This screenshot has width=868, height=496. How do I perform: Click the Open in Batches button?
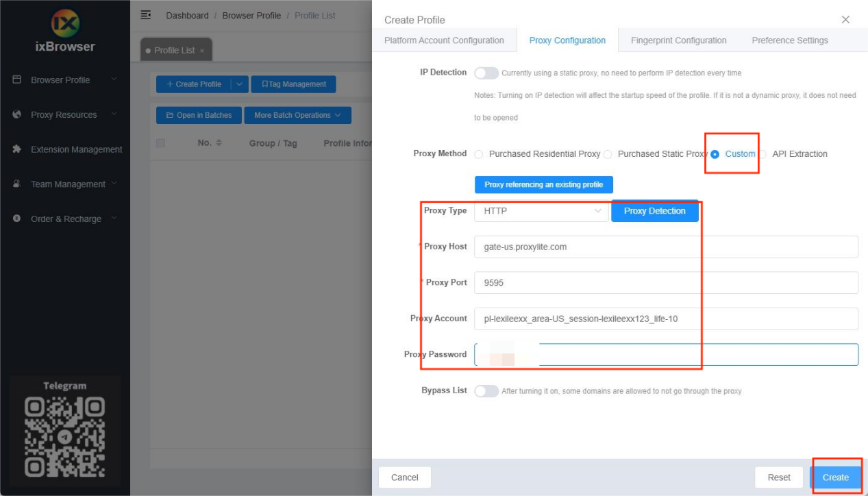199,115
